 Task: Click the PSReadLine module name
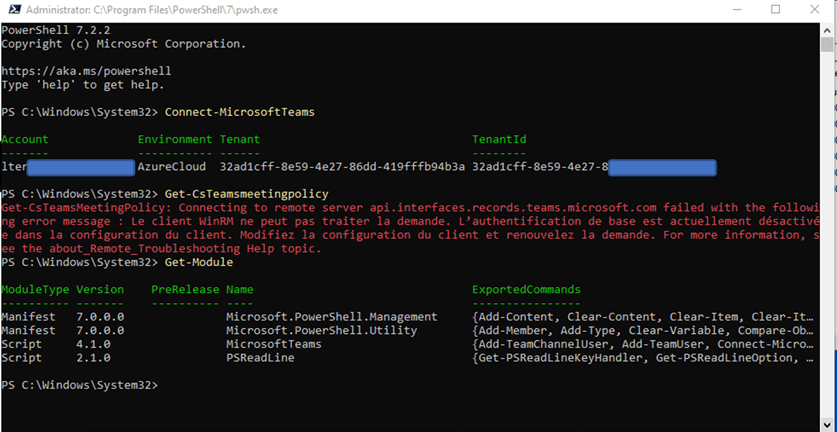click(x=260, y=357)
